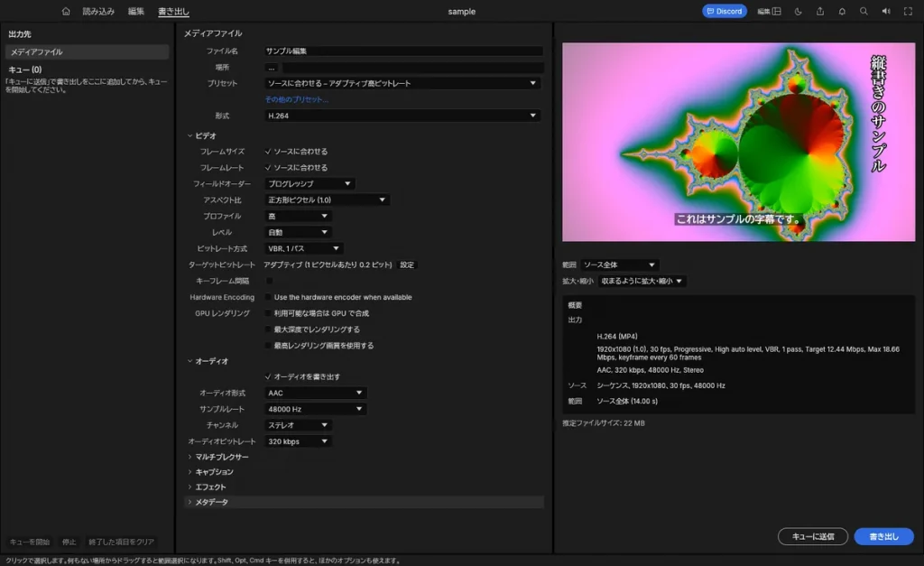Screen dimensions: 924x566
Task: Toggle フレームレート ソースに合わせる checkbox
Action: tap(268, 167)
